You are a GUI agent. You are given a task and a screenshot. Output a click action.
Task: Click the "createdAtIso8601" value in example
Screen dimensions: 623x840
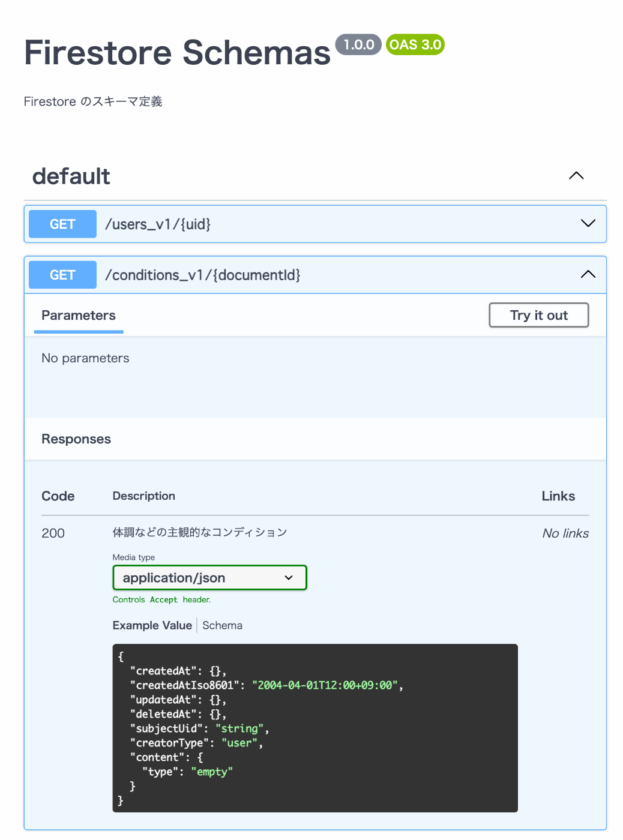324,685
